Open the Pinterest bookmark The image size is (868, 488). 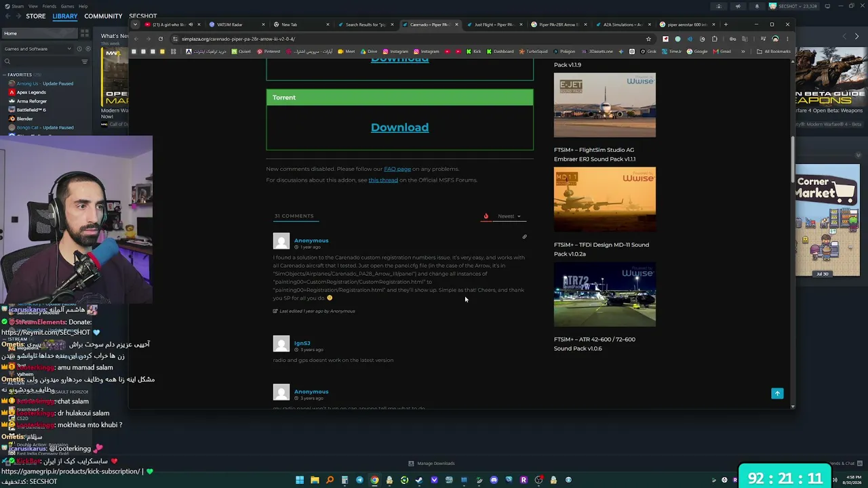point(269,52)
